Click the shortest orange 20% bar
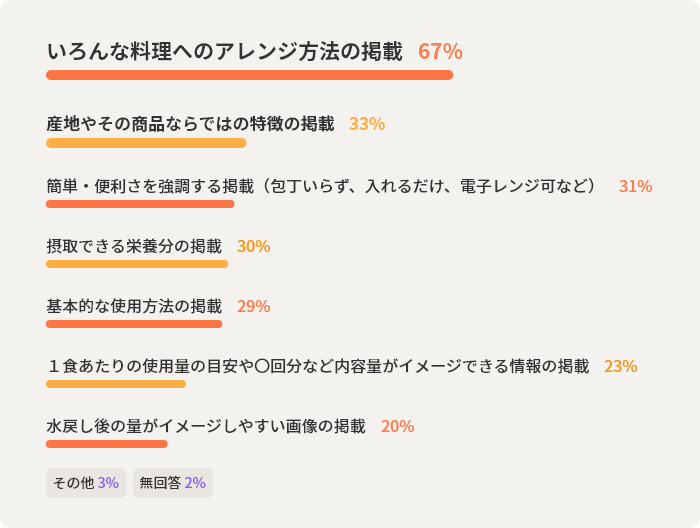This screenshot has height=528, width=700. [x=107, y=444]
